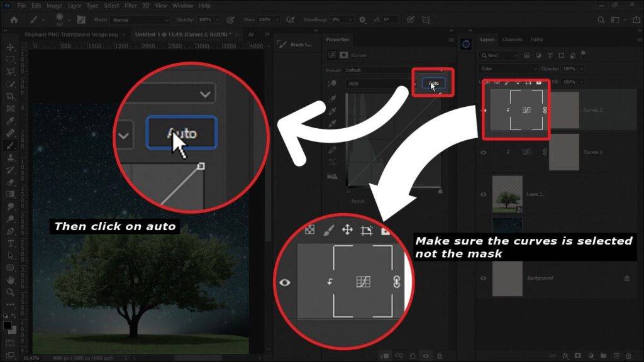
Task: Select the on-image adjustment hand tool in Curves
Action: click(332, 84)
